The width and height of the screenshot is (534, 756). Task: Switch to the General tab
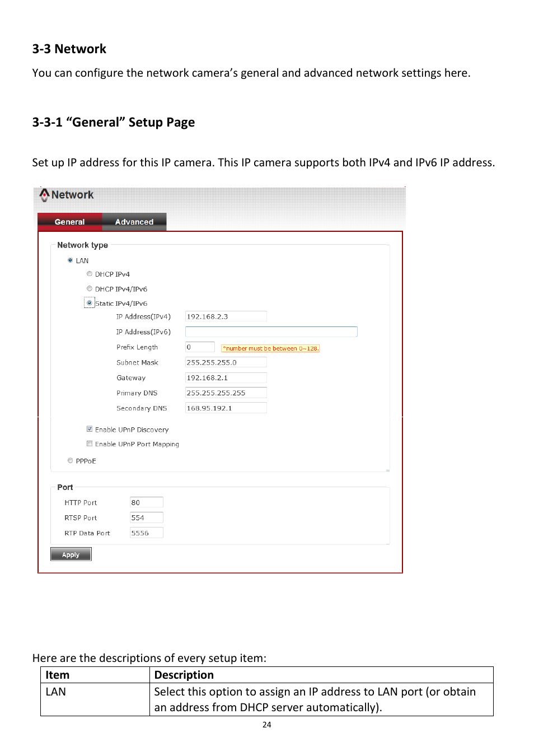click(70, 222)
